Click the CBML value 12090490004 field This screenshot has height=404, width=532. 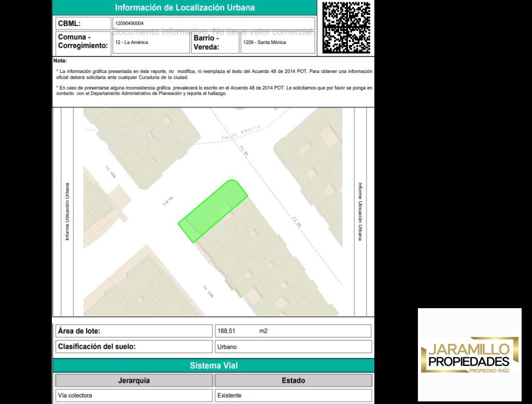[x=213, y=23]
